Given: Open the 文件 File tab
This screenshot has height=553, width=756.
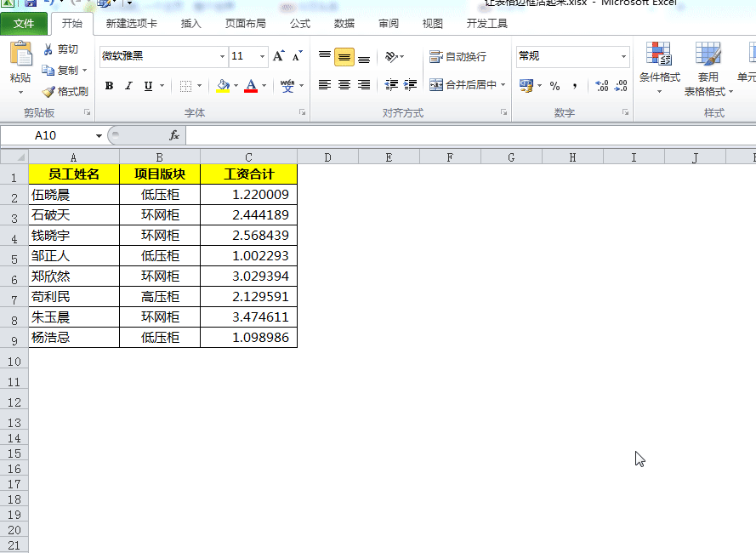Looking at the screenshot, I should 24,24.
